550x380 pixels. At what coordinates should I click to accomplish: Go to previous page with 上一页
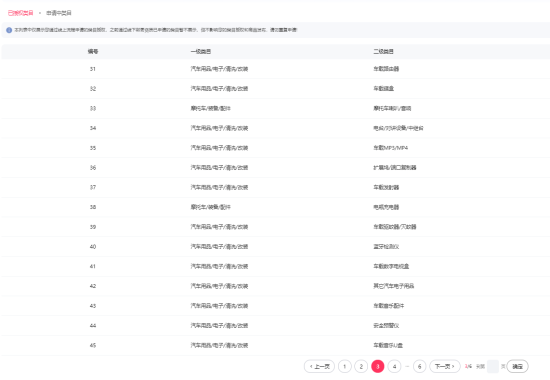point(320,366)
